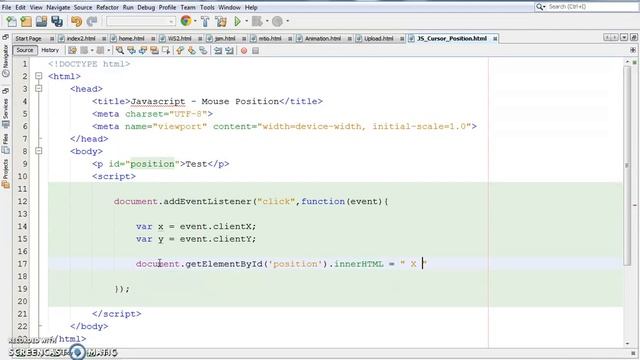Switch to the Start Page tab
Image resolution: width=640 pixels, height=360 pixels.
coord(28,38)
